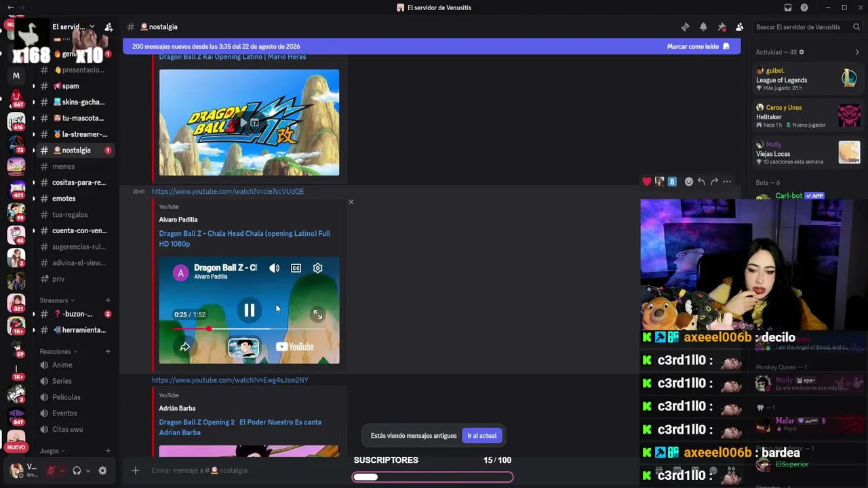Open the Help icon in title bar
Viewport: 868px width, 488px height.
(804, 7)
